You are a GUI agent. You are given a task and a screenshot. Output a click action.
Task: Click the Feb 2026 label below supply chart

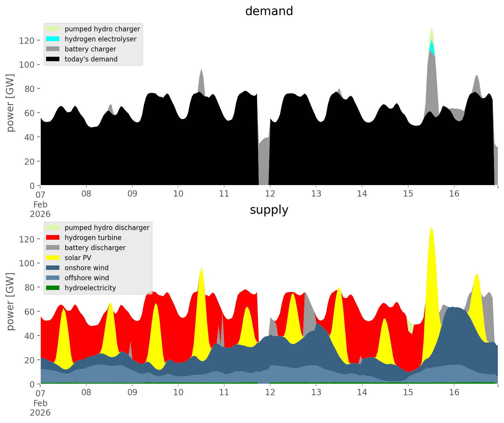coord(40,408)
